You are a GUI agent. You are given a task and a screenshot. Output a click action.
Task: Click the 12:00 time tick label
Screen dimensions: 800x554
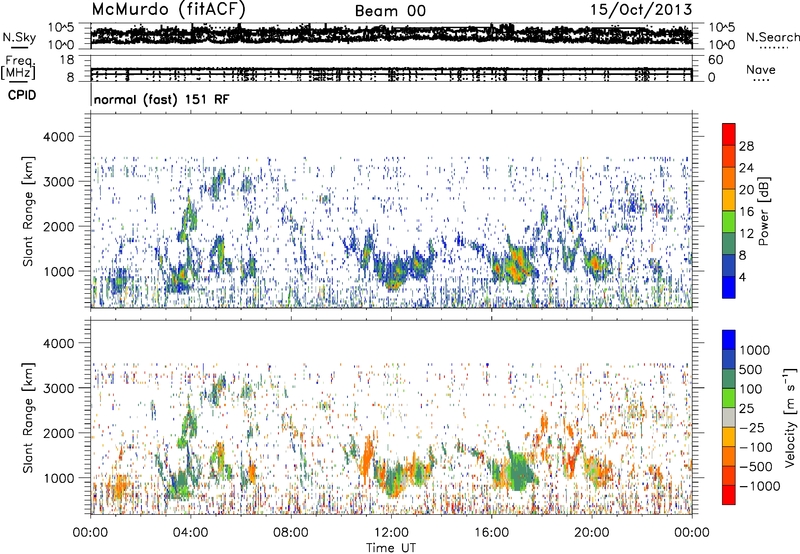tap(391, 533)
